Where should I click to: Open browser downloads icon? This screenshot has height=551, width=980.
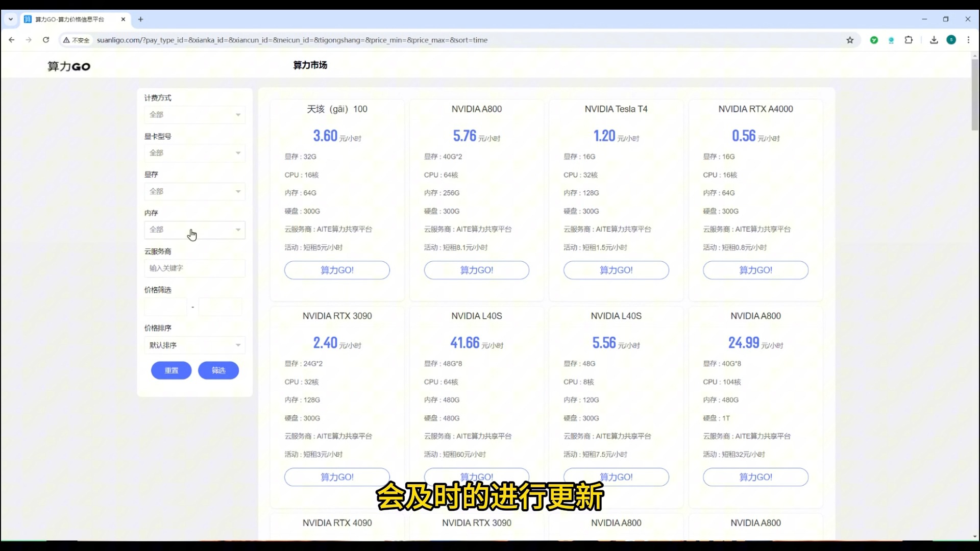[x=934, y=40]
